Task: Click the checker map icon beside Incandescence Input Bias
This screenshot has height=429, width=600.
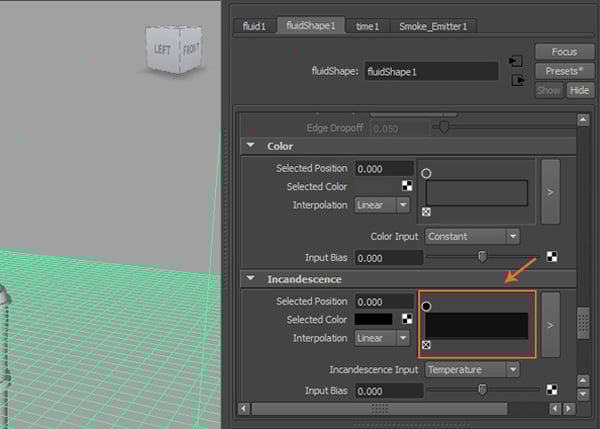Action: (x=552, y=390)
